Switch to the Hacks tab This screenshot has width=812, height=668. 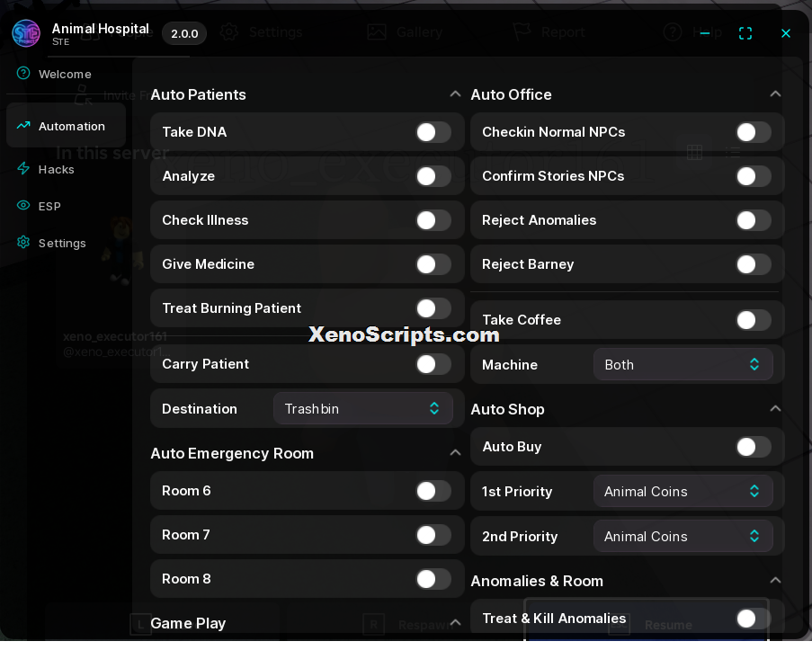66,169
